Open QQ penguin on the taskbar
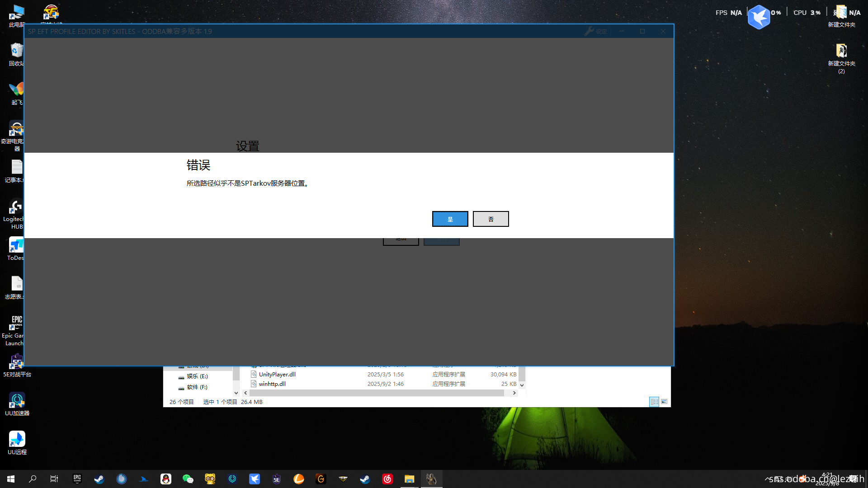This screenshot has height=488, width=868. tap(166, 479)
